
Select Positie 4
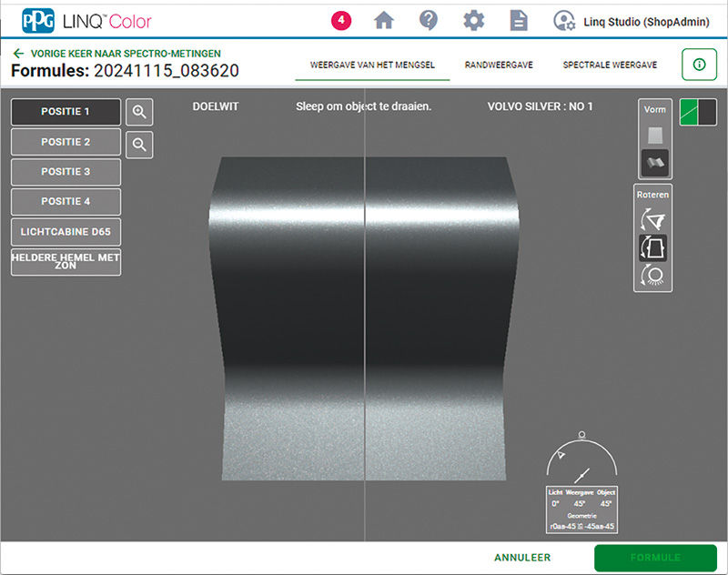coord(66,201)
